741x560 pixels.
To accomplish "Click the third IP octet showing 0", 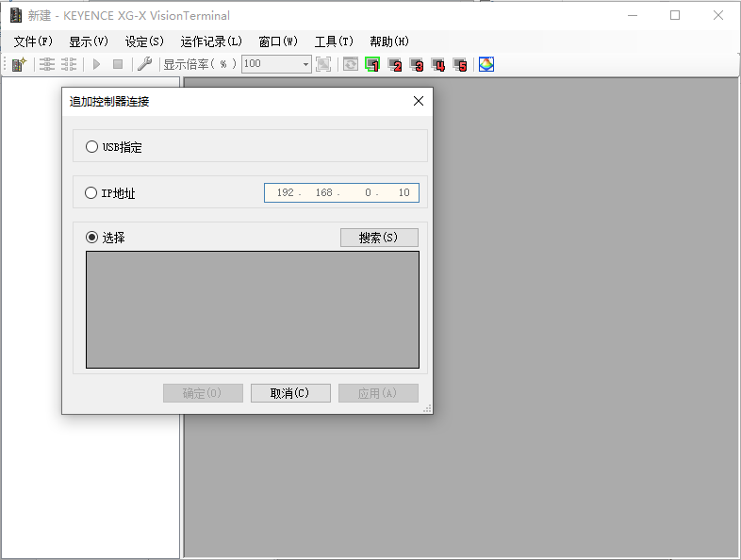I will click(x=368, y=192).
